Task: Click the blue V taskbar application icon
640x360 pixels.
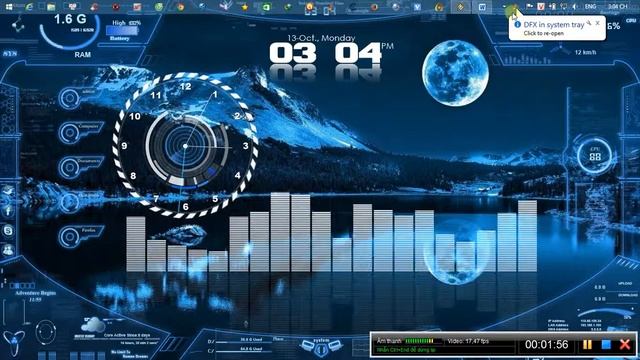Action: 417,7
